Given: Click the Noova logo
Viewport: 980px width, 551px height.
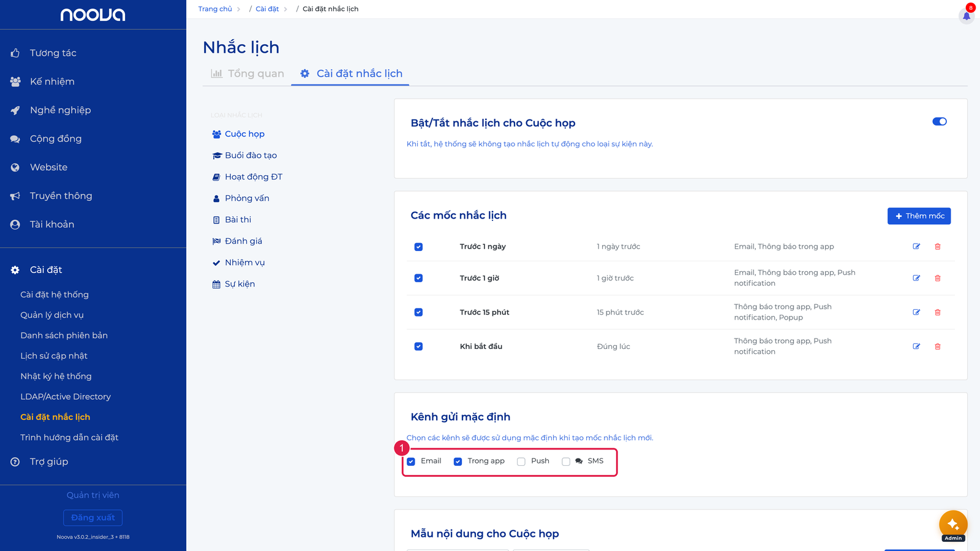Looking at the screenshot, I should pyautogui.click(x=93, y=15).
